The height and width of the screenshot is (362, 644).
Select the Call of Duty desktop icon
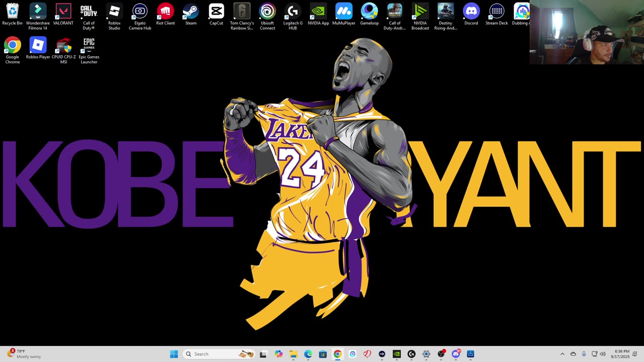pyautogui.click(x=89, y=17)
